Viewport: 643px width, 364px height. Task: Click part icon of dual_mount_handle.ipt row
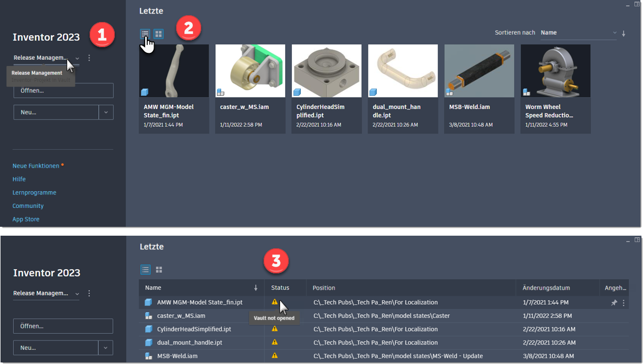[148, 343]
